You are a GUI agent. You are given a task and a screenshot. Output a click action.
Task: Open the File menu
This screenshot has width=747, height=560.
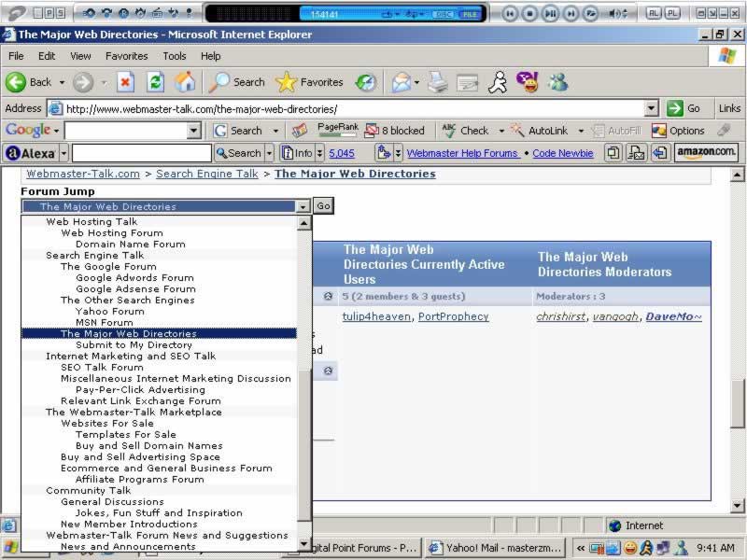pyautogui.click(x=16, y=56)
